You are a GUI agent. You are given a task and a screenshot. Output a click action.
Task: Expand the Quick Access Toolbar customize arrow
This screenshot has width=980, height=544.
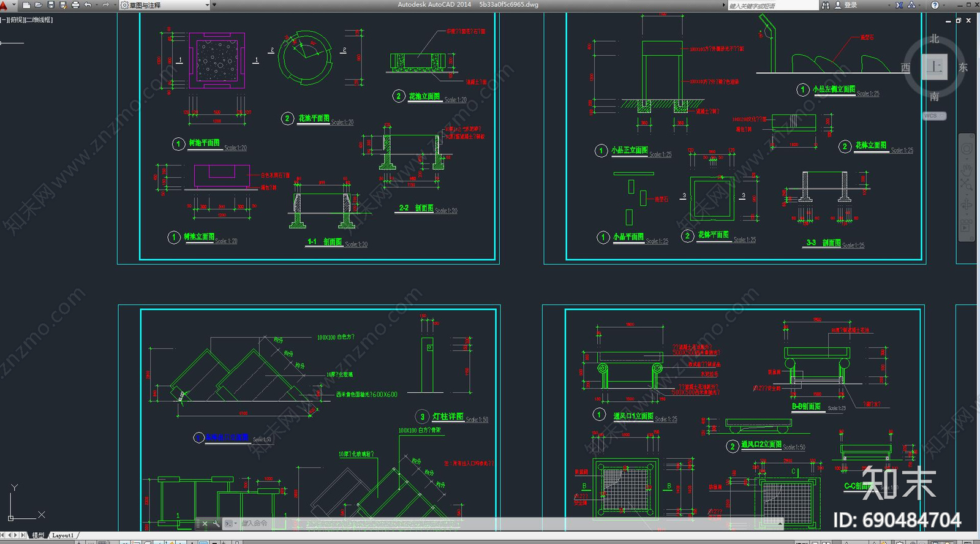[x=214, y=5]
